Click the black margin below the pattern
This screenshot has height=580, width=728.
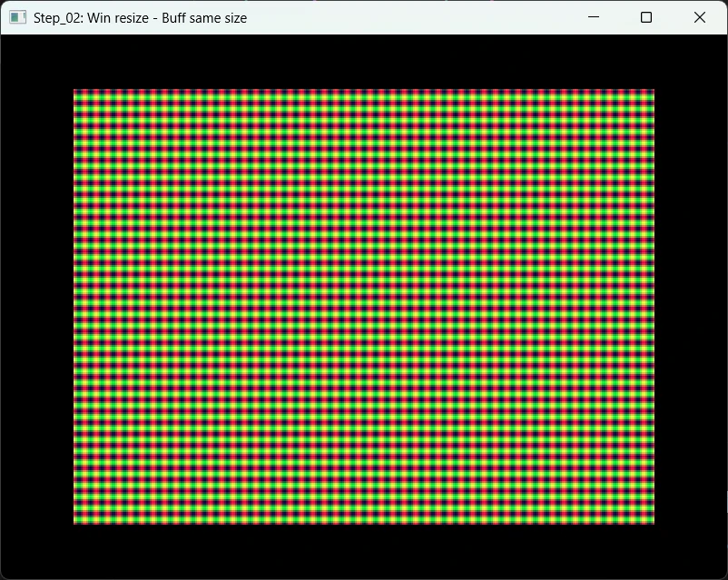[x=364, y=551]
